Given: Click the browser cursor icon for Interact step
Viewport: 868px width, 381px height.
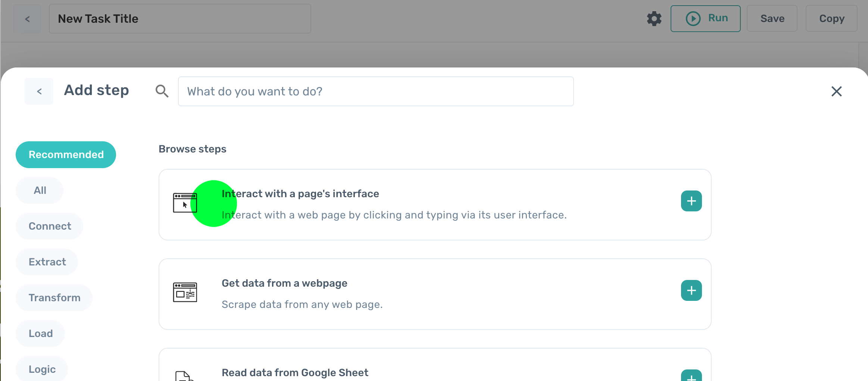Looking at the screenshot, I should point(185,203).
